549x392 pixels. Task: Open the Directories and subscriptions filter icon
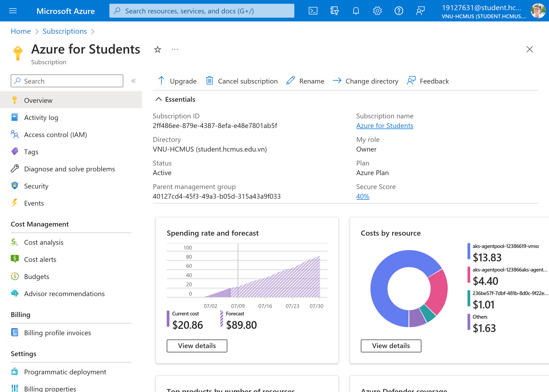click(x=335, y=11)
